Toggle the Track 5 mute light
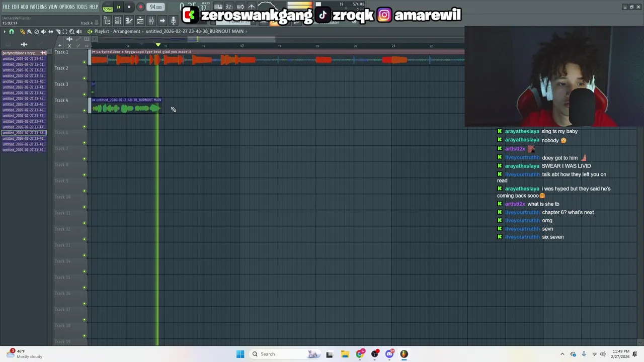Image resolution: width=644 pixels, height=362 pixels. point(84,127)
